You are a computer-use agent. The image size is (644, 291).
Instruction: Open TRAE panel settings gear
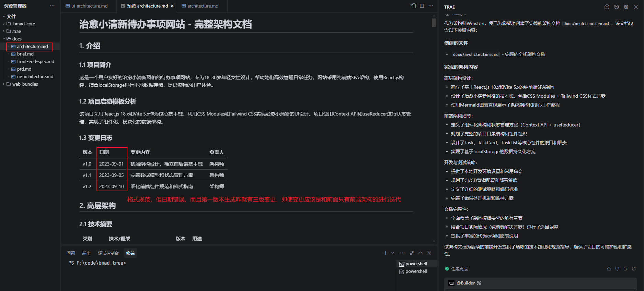tap(626, 7)
